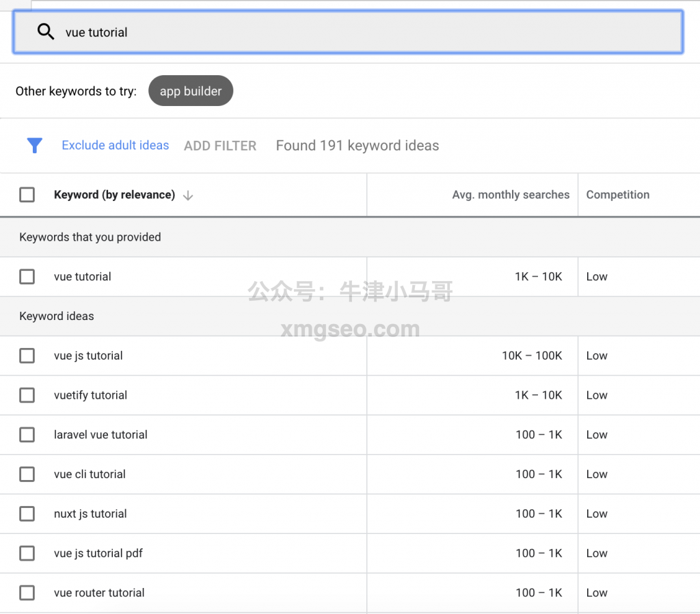This screenshot has width=700, height=614.
Task: Click the blue filter funnel icon
Action: [34, 145]
